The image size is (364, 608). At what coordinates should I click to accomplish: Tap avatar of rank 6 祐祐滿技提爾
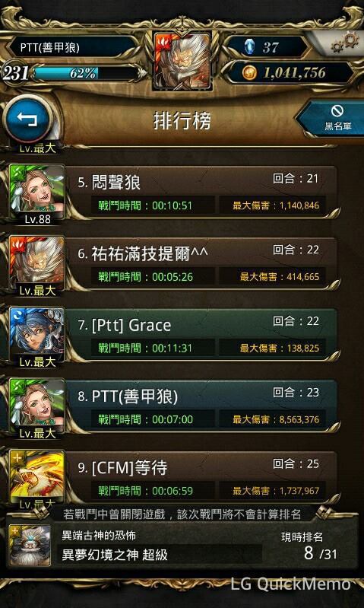[x=37, y=266]
